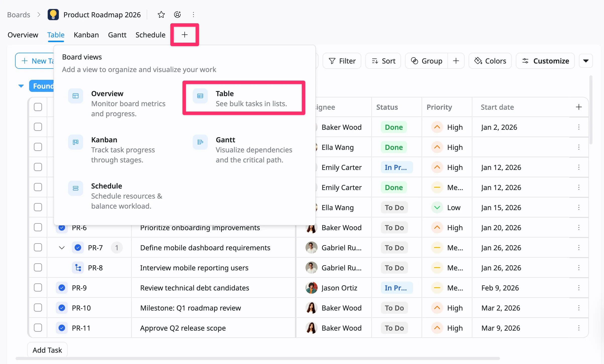This screenshot has height=364, width=604.
Task: Change the High priority of PR-10
Action: coord(447,308)
